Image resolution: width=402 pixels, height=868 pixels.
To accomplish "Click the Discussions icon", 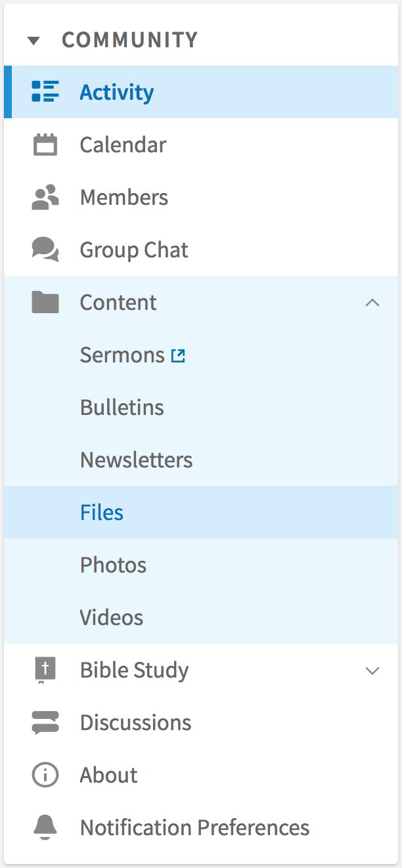I will tap(45, 723).
